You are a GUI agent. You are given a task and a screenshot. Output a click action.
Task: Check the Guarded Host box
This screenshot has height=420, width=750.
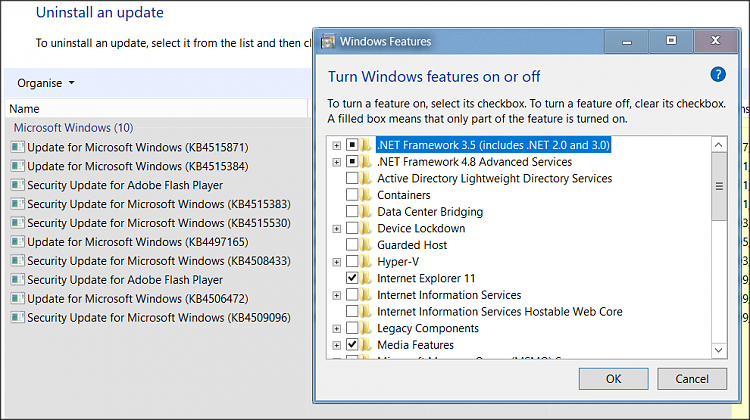coord(352,244)
